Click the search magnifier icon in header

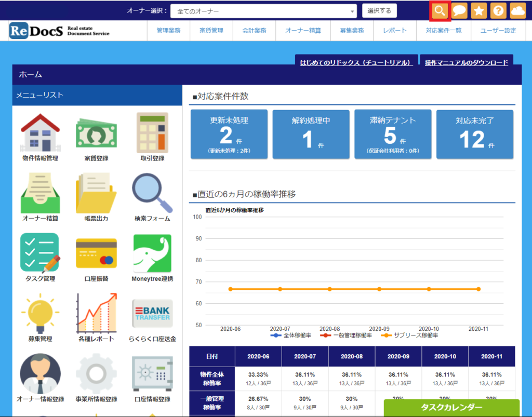tap(440, 11)
